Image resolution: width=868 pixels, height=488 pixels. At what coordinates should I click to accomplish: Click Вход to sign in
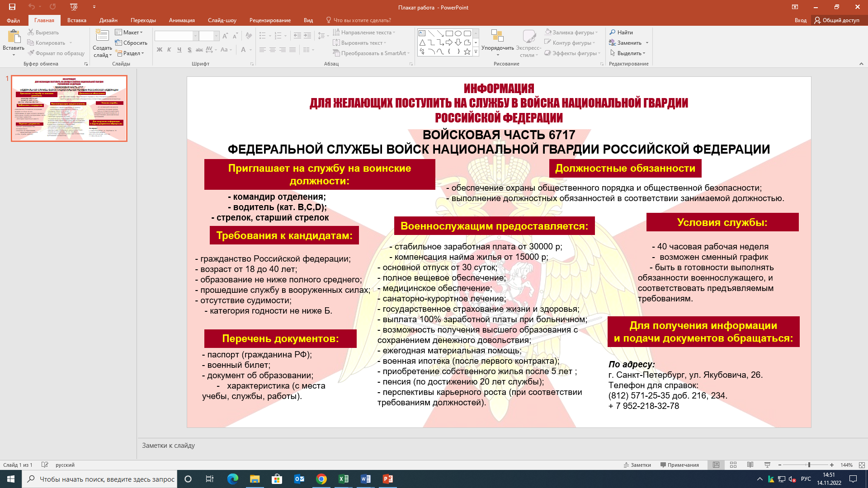pos(801,20)
